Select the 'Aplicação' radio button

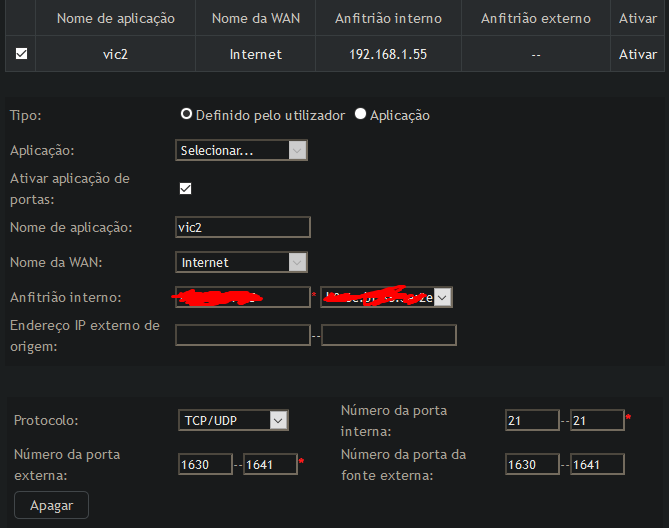tap(360, 114)
